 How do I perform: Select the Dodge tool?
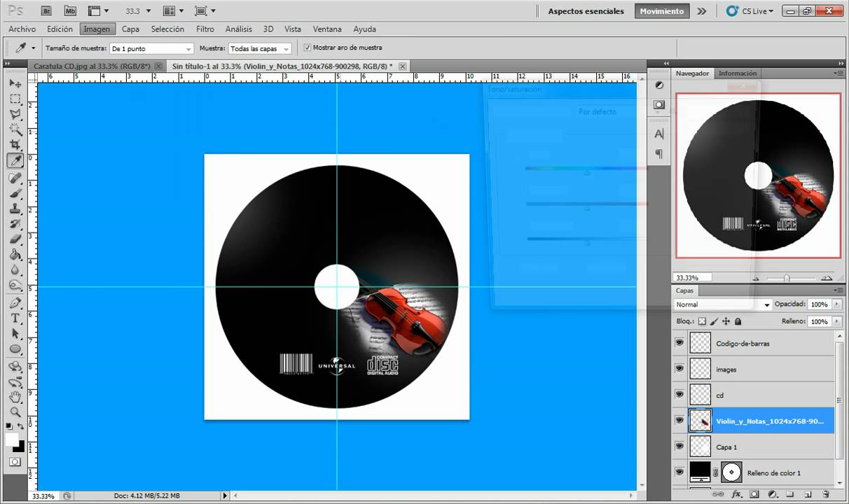coord(15,286)
